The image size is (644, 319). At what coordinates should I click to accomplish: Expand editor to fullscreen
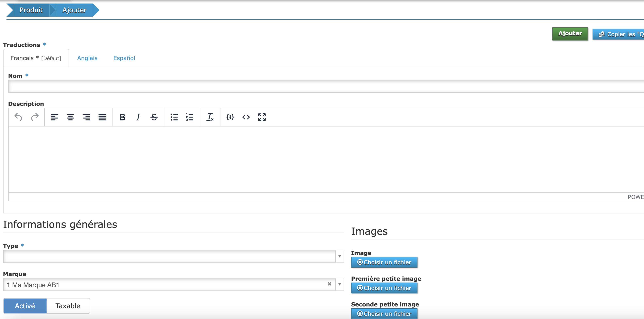pyautogui.click(x=262, y=117)
